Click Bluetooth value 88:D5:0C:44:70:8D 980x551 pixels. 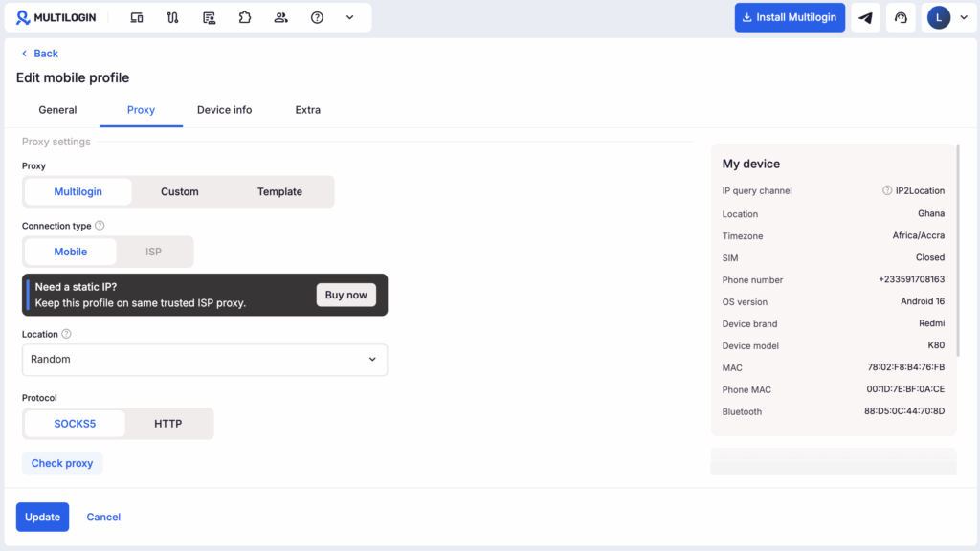click(x=904, y=411)
